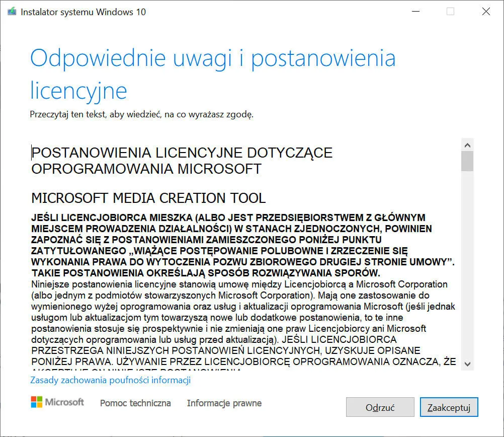This screenshot has width=504, height=437.
Task: Click the "Microsoft" wordmark text beside the logo
Action: (64, 402)
